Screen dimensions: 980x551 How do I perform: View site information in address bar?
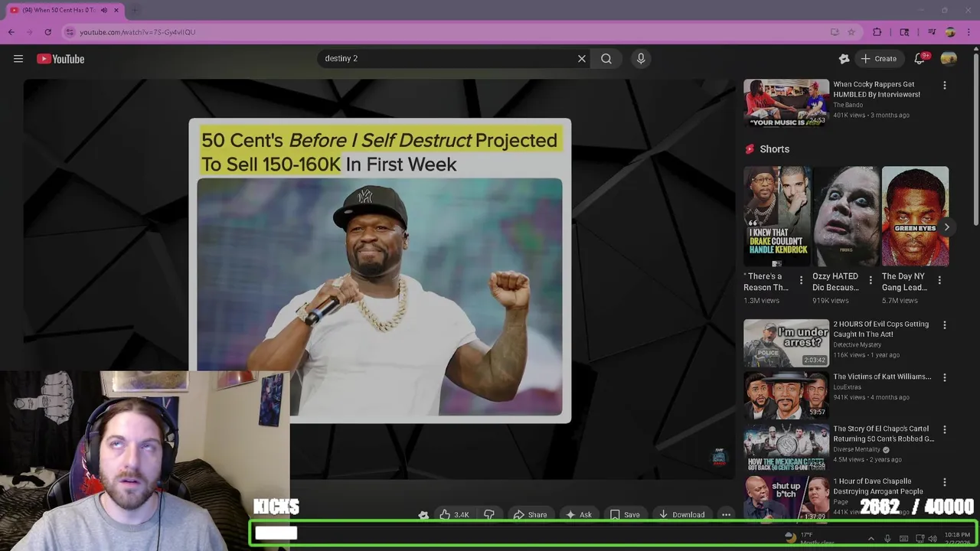pyautogui.click(x=70, y=32)
